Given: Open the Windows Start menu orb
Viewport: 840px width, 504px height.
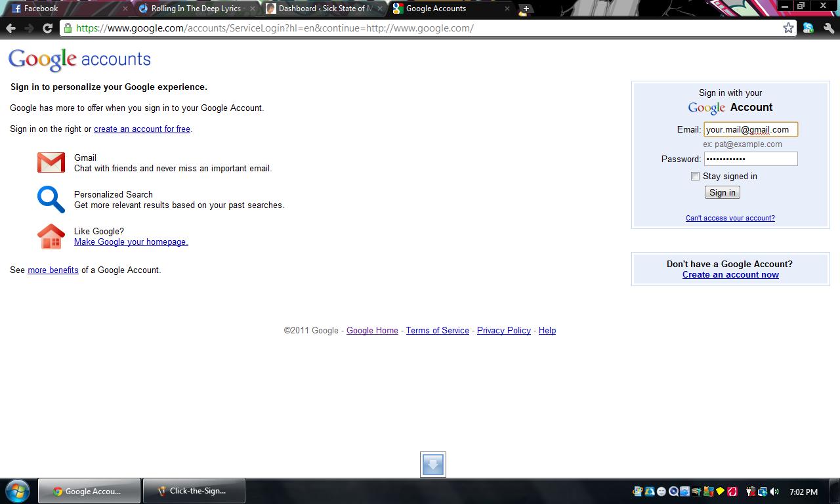Looking at the screenshot, I should 18,491.
